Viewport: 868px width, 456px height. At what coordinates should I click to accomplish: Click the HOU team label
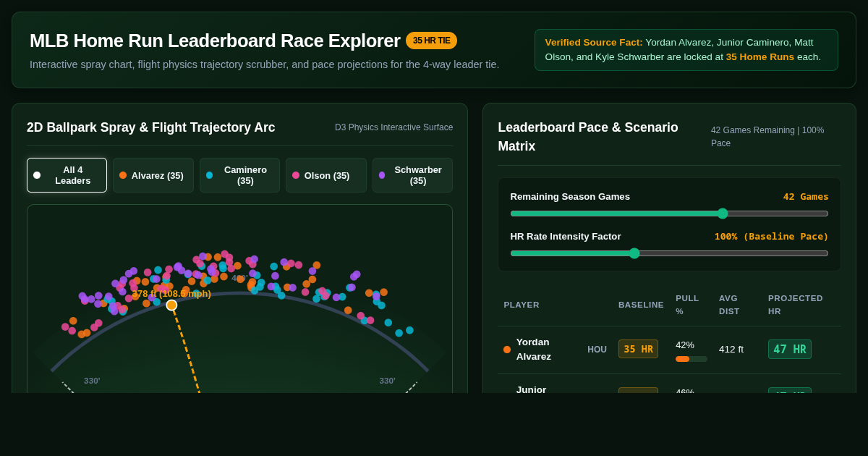click(x=597, y=350)
